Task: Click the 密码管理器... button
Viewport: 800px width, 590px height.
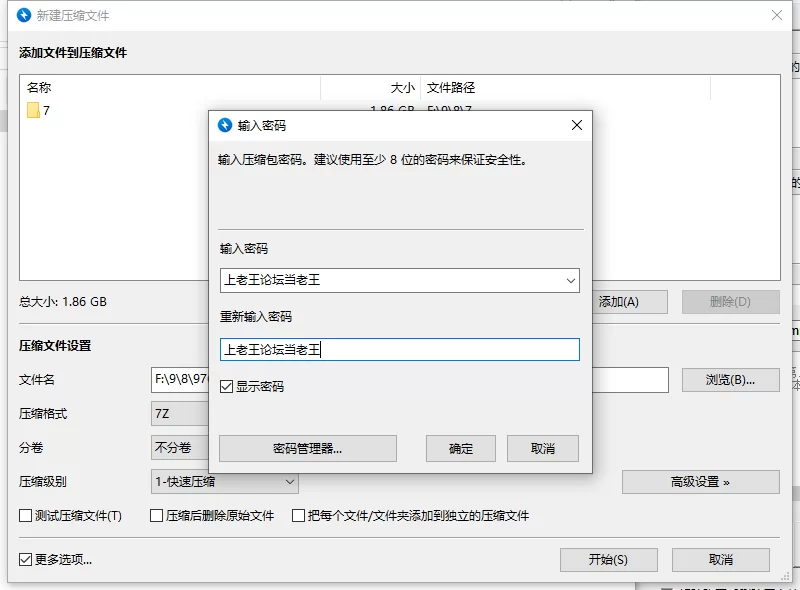Action: click(x=308, y=449)
